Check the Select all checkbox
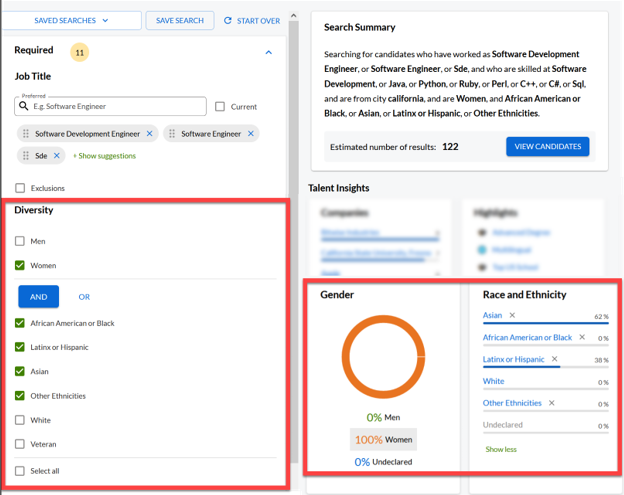Viewport: 624px width, 495px height. pos(20,471)
